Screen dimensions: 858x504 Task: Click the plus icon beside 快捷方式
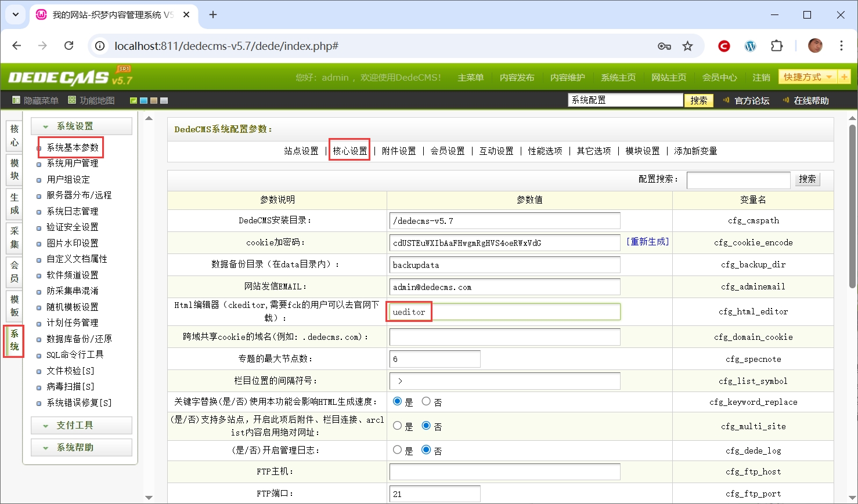coord(844,77)
